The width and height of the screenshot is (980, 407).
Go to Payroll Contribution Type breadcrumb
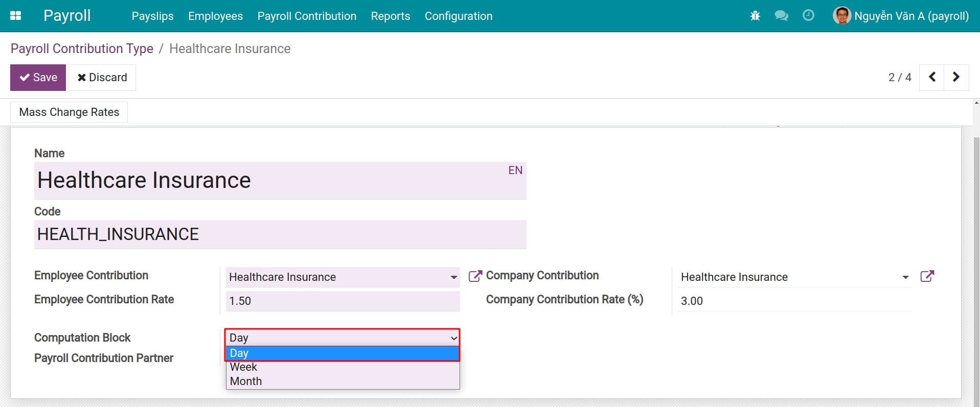pyautogui.click(x=82, y=49)
